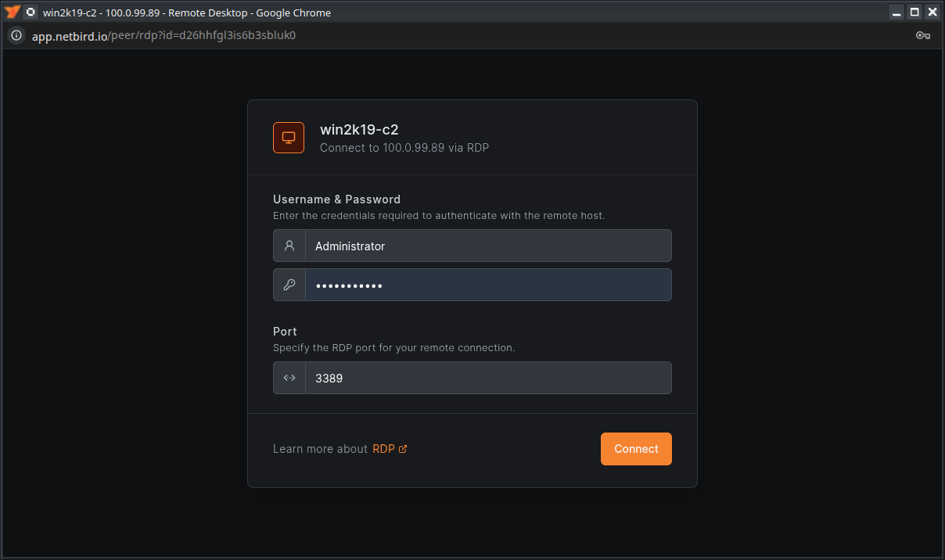Click the external link icon next to RDP

(404, 448)
